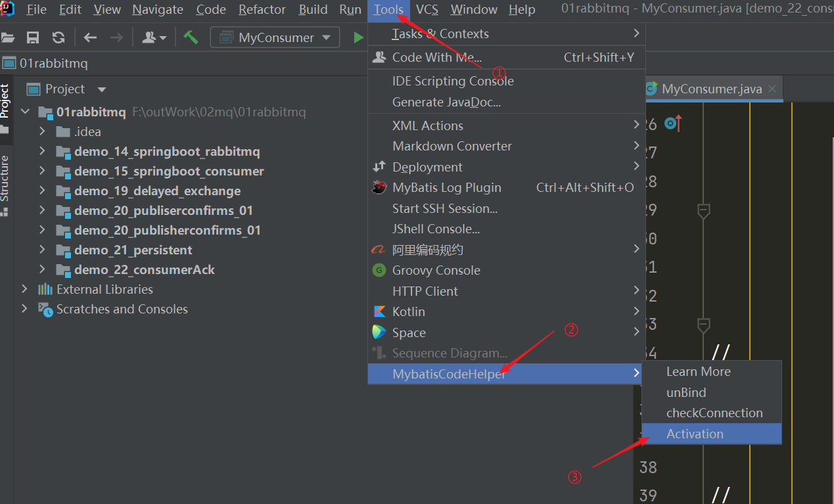834x504 pixels.
Task: Choose Start SSH Session menu item
Action: pos(507,208)
